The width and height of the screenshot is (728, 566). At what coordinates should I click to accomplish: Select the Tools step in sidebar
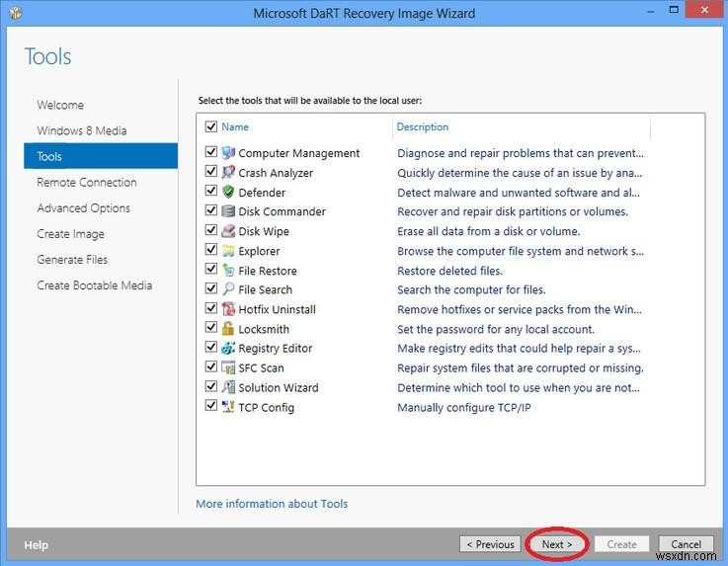pos(101,156)
